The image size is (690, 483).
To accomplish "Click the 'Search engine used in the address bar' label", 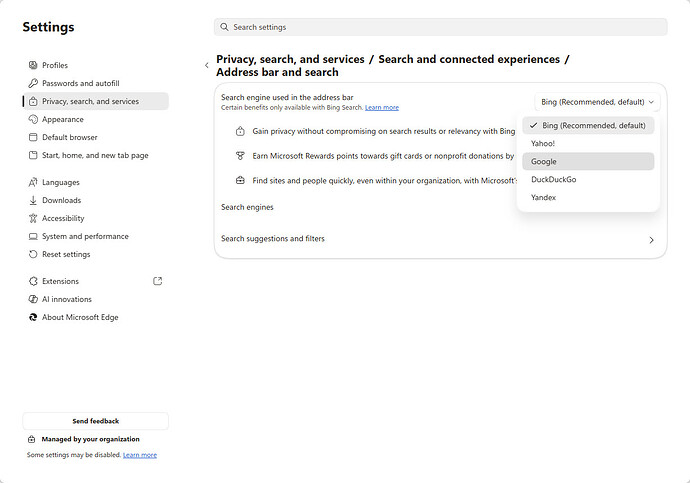I will point(287,97).
